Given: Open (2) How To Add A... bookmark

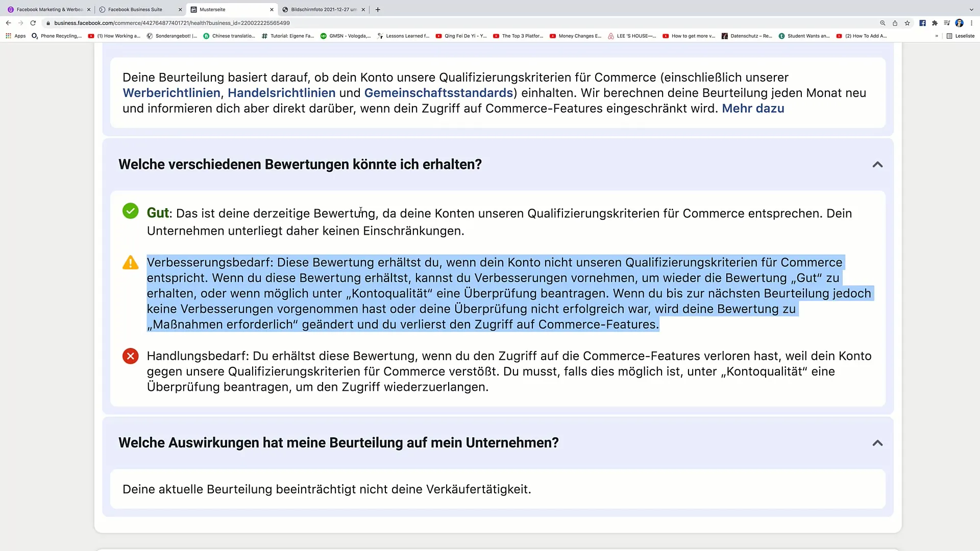Looking at the screenshot, I should pyautogui.click(x=862, y=36).
